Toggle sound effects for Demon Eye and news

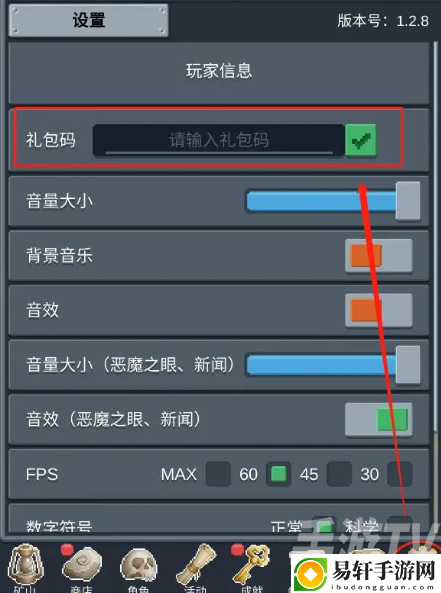coord(379,419)
